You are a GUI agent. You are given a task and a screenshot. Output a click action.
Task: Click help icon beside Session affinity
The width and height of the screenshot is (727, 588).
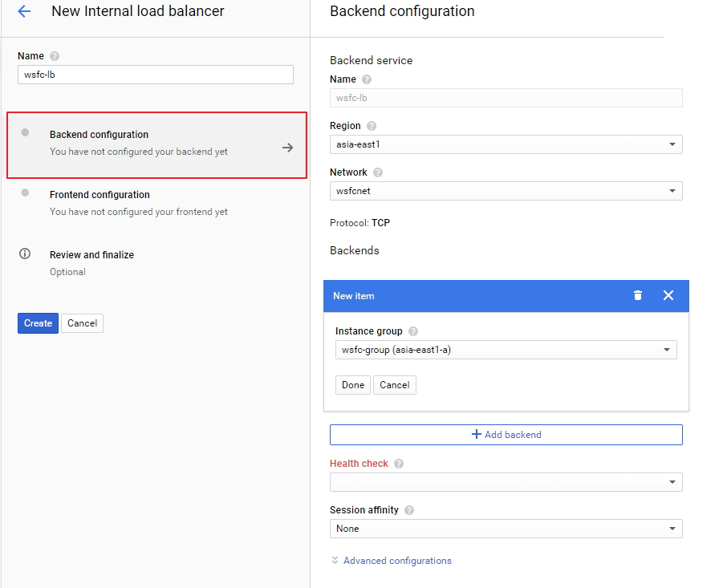tap(409, 510)
